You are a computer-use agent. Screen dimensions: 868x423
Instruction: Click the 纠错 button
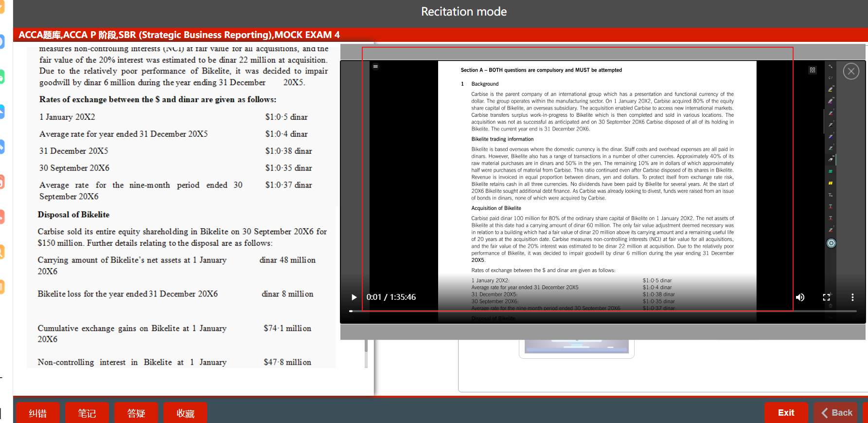[x=38, y=413]
